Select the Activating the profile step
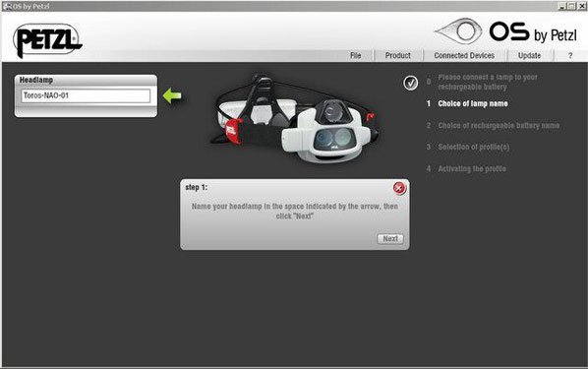The image size is (588, 369). tap(472, 168)
